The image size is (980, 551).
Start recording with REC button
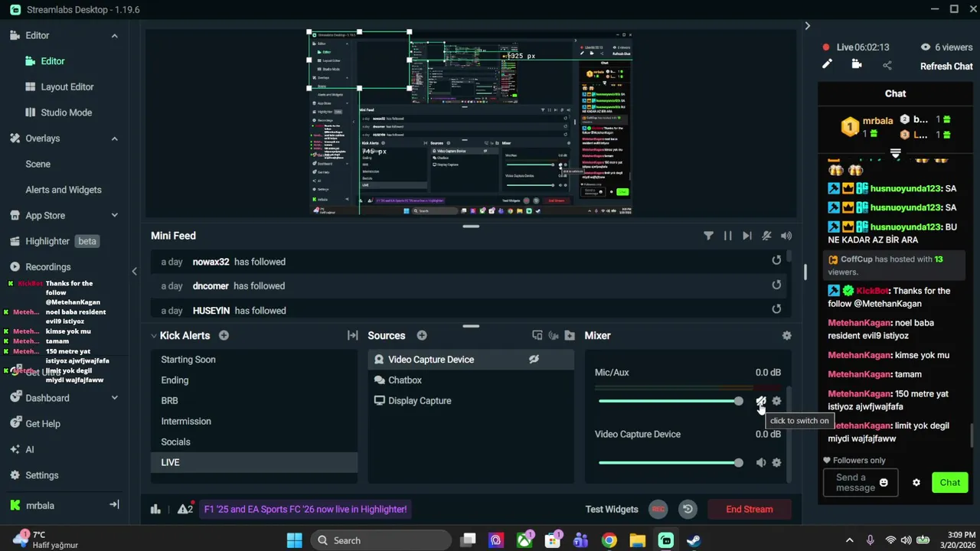coord(657,509)
